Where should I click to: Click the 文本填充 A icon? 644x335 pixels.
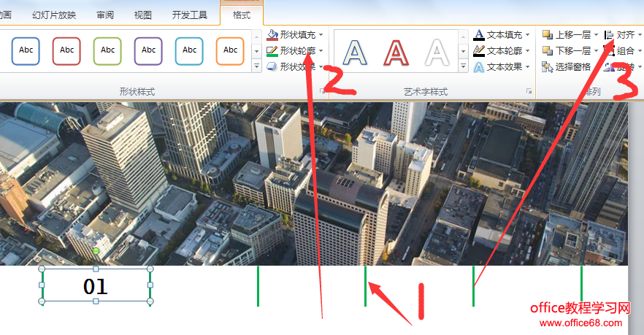[479, 35]
